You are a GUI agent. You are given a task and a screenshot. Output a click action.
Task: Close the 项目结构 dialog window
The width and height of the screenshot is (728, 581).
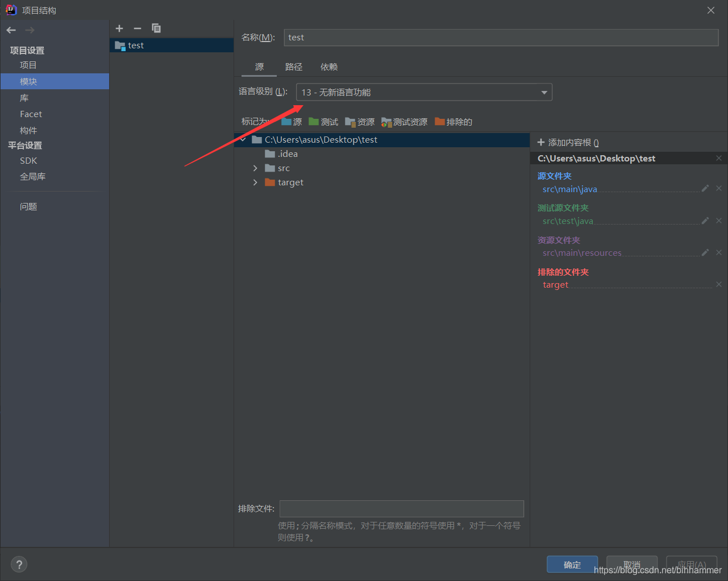click(x=711, y=10)
